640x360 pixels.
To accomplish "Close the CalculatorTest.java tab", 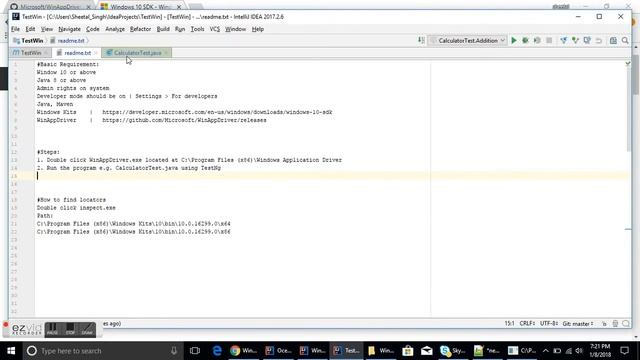I will point(166,53).
